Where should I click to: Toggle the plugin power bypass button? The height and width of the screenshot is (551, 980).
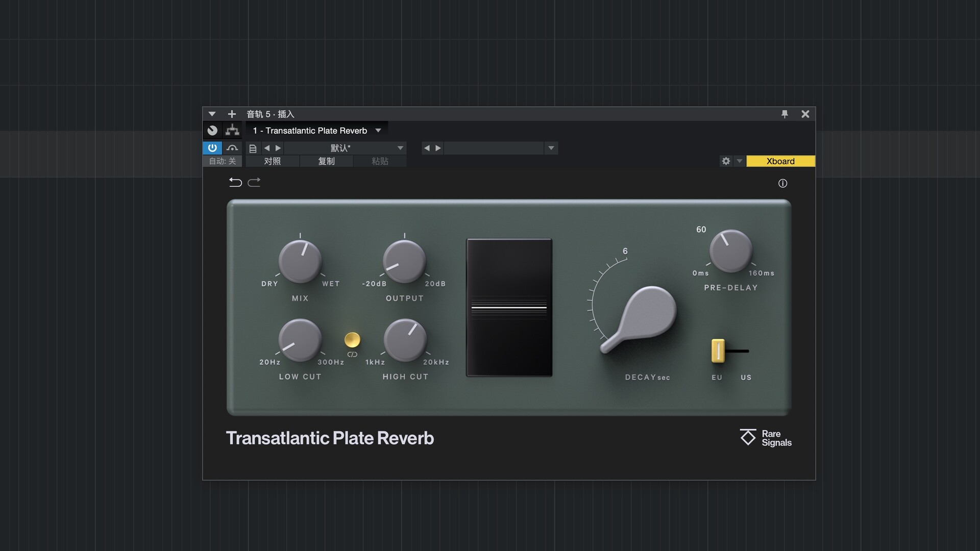212,148
